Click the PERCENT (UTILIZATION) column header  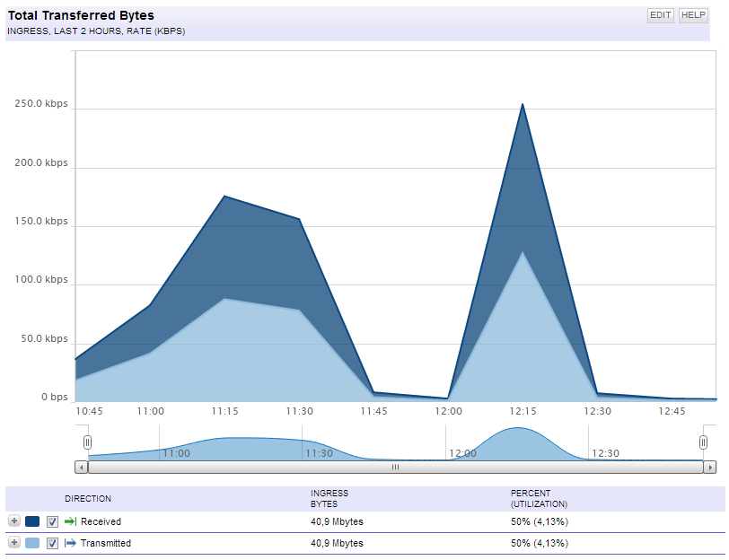[539, 499]
